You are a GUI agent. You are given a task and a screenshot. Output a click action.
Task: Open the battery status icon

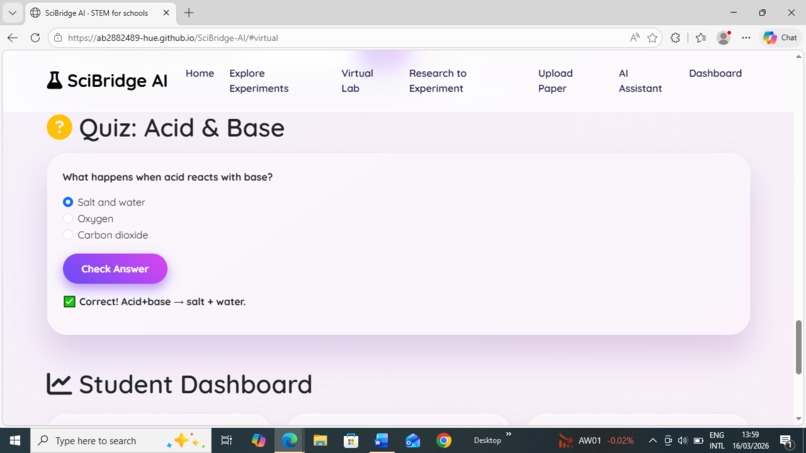pos(698,441)
